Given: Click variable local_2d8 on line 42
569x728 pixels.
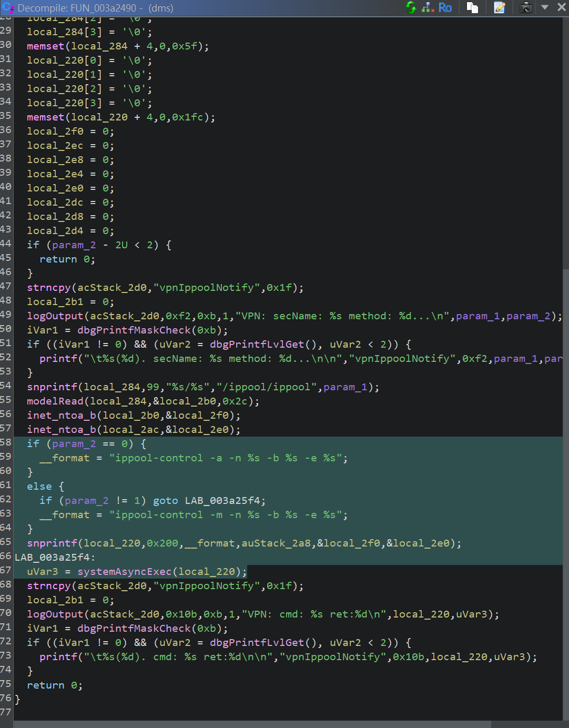Looking at the screenshot, I should pos(55,217).
